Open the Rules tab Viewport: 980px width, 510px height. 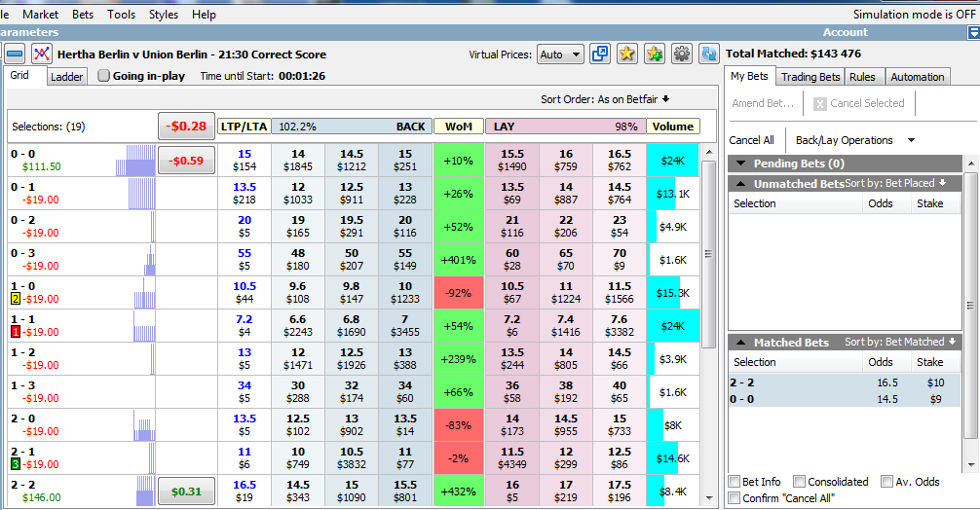(862, 77)
